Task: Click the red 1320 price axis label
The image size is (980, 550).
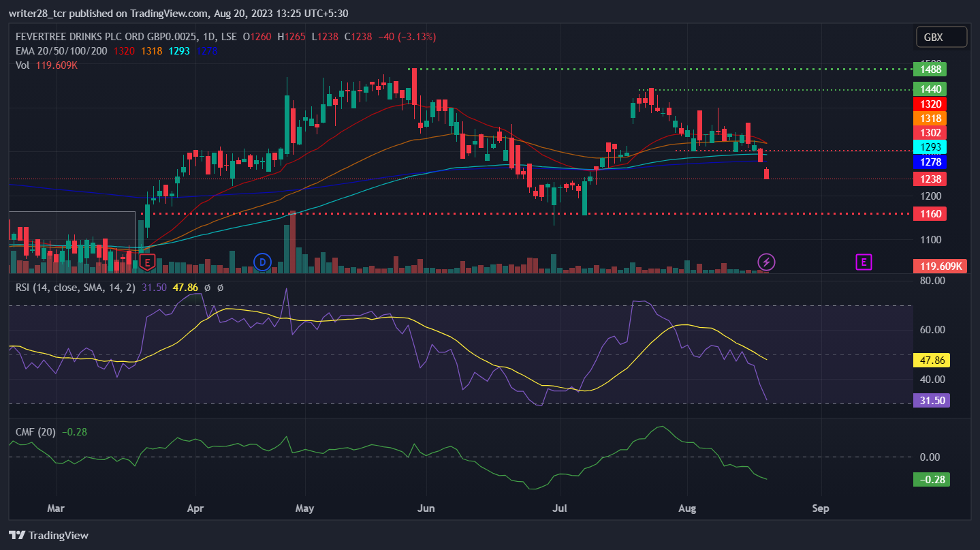Action: click(x=930, y=104)
